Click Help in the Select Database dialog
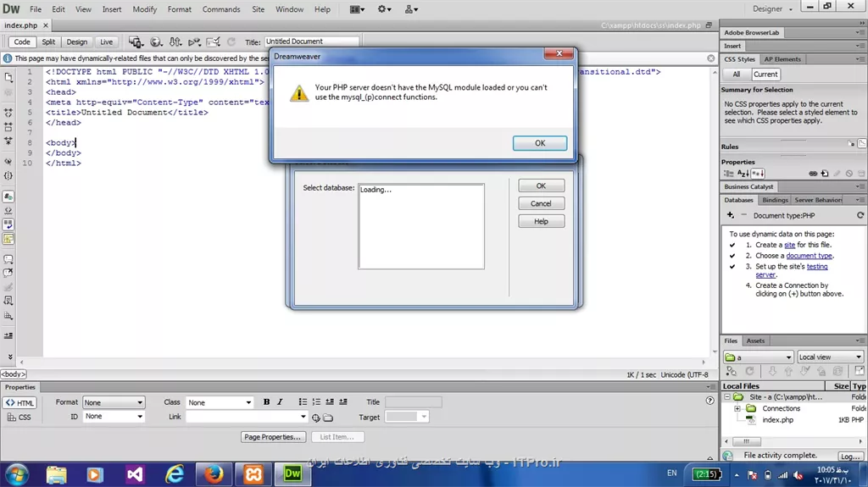Image resolution: width=868 pixels, height=487 pixels. [x=542, y=221]
